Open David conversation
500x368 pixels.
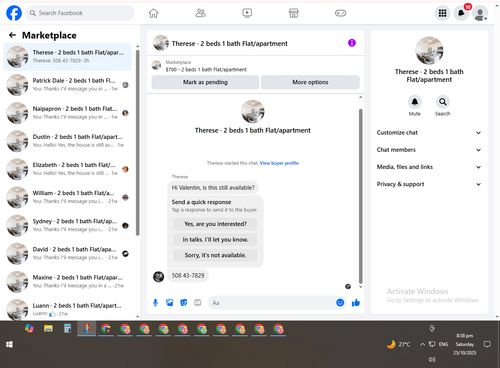[68, 253]
